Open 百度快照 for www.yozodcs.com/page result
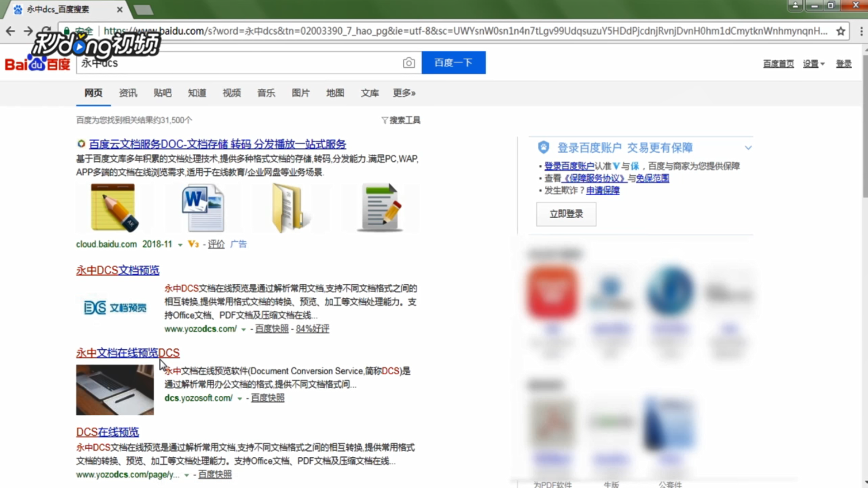This screenshot has width=868, height=488. click(x=215, y=474)
